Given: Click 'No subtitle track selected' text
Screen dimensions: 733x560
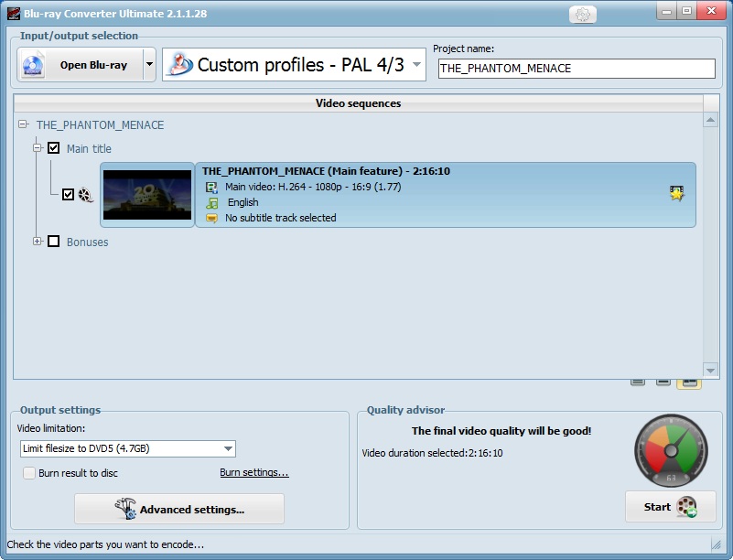Looking at the screenshot, I should tap(281, 218).
